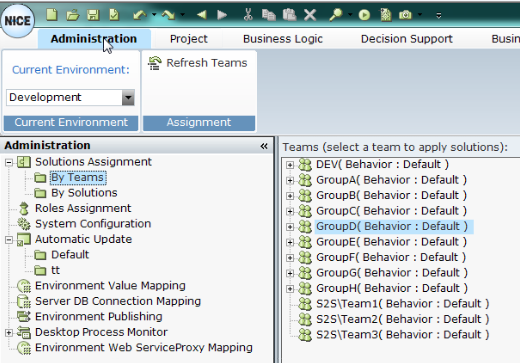The width and height of the screenshot is (520, 363).
Task: Open a file with the folder icon
Action: coord(72,15)
